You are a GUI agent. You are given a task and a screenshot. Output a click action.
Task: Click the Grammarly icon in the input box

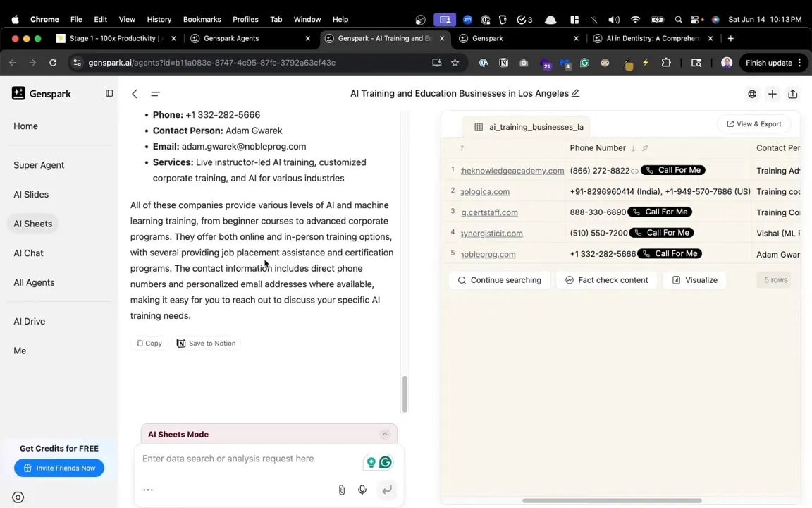[385, 462]
